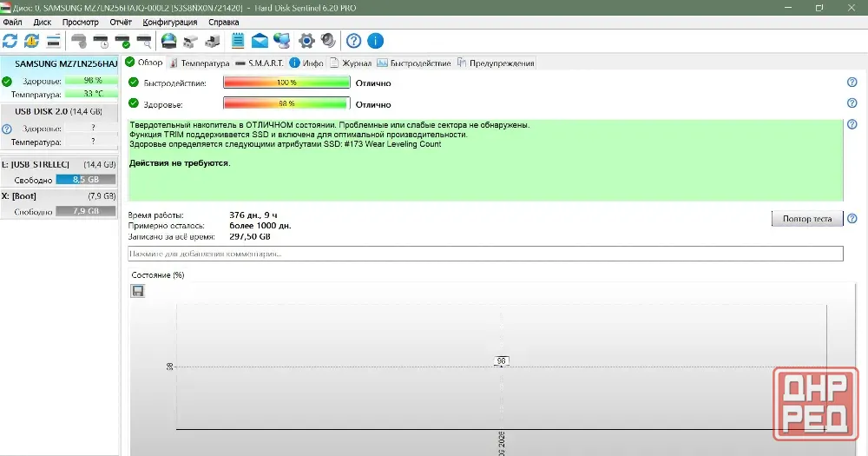Click help icon next to Повтор теста
The height and width of the screenshot is (456, 868).
click(x=852, y=218)
